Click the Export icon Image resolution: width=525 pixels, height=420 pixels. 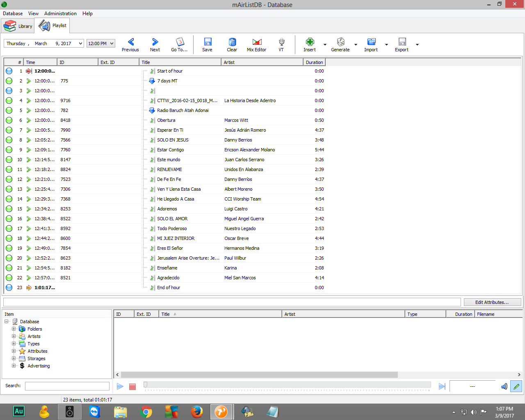402,42
